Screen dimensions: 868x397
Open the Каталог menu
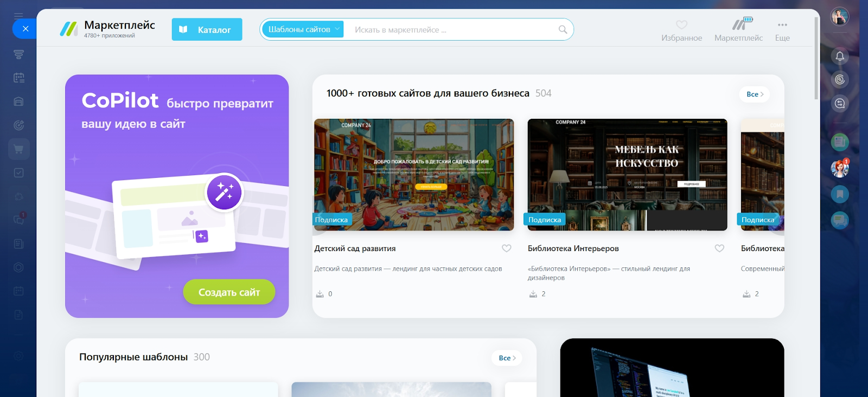[207, 30]
